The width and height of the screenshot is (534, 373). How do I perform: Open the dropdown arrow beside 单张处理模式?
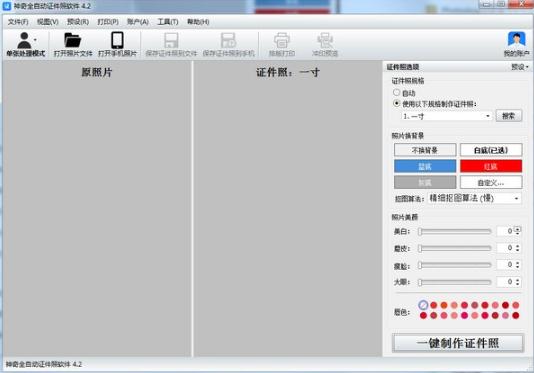click(x=35, y=40)
